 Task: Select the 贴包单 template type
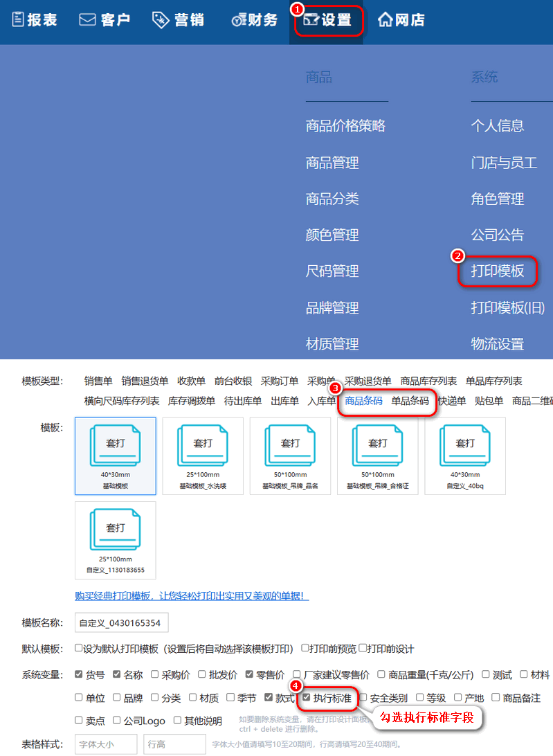[x=489, y=401]
